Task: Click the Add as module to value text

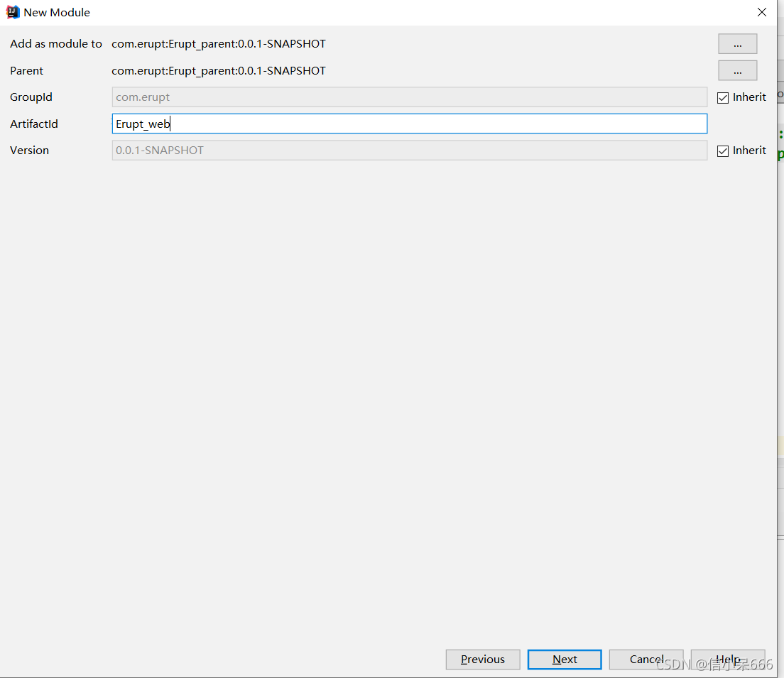Action: click(219, 44)
